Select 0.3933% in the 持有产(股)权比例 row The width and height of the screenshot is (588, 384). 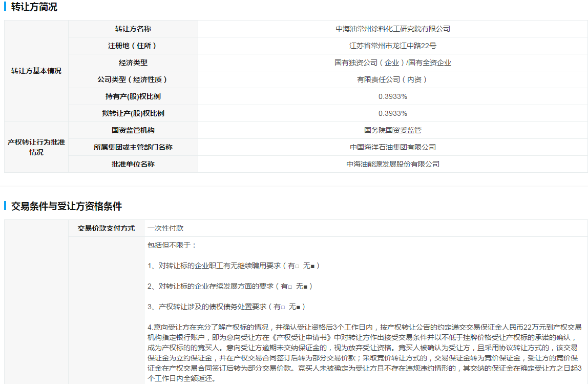tap(393, 96)
